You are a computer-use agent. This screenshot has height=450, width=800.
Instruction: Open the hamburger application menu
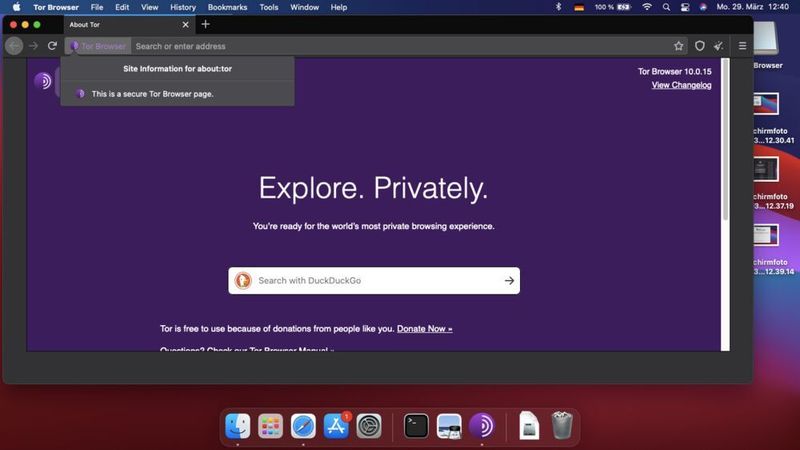click(x=742, y=46)
